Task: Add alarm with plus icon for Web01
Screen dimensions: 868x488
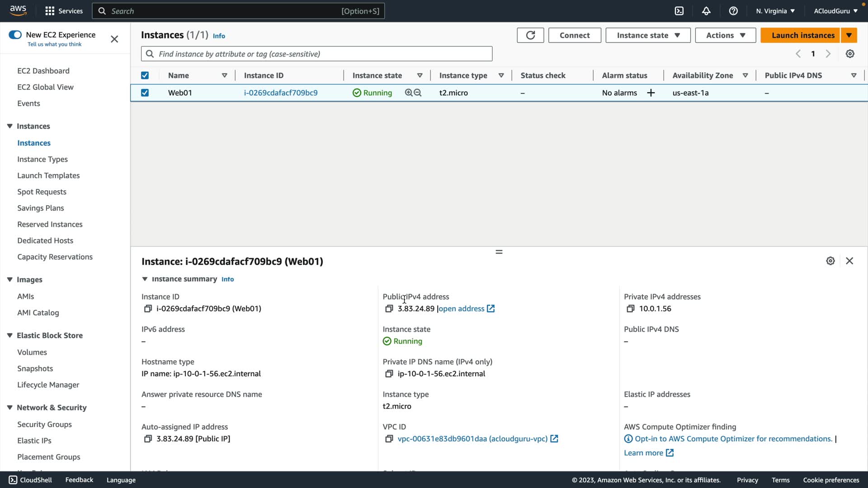Action: click(x=651, y=93)
